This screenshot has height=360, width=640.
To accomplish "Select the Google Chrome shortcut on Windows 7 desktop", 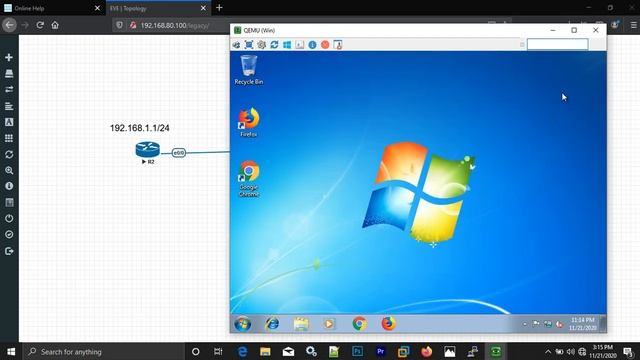I will [249, 179].
